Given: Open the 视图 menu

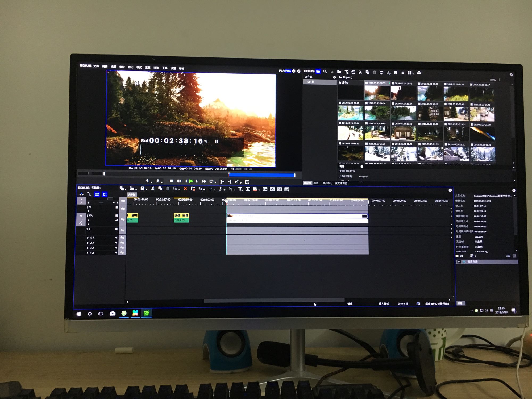Looking at the screenshot, I should 113,66.
